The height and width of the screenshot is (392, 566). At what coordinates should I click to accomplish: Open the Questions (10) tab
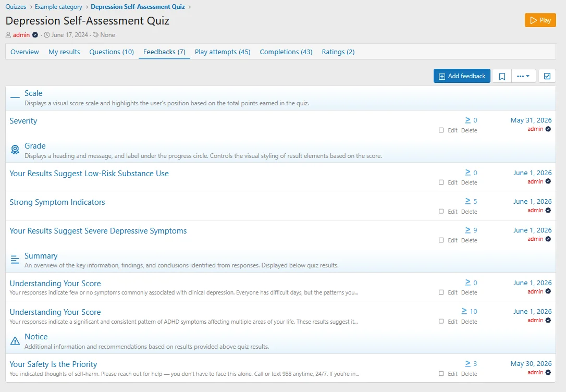tap(112, 52)
